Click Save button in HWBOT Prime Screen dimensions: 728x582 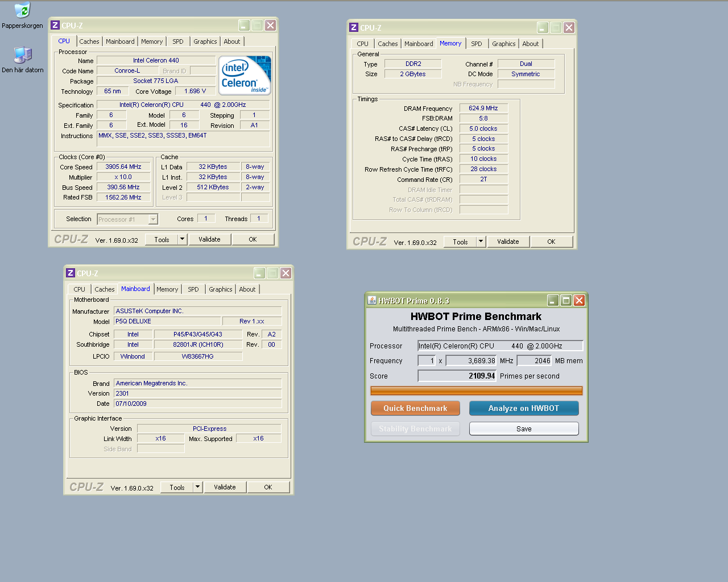point(524,429)
